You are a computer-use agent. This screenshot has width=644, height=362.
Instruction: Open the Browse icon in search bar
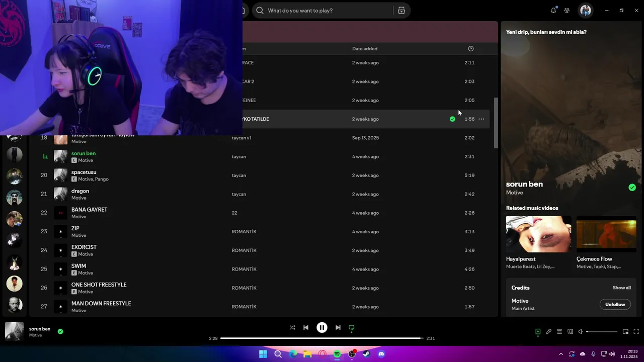tap(401, 11)
